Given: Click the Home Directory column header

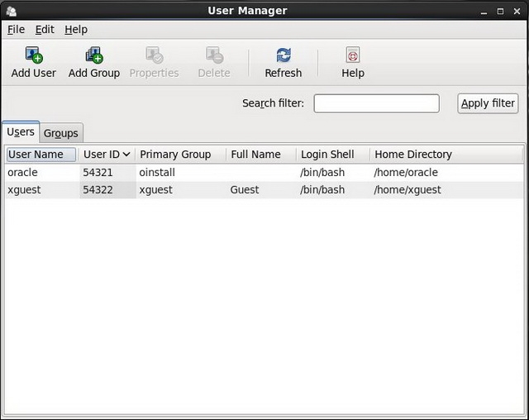Looking at the screenshot, I should (413, 155).
